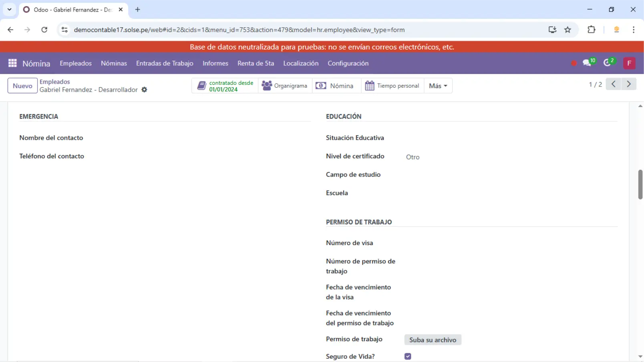Click the Nuevo button

[22, 86]
